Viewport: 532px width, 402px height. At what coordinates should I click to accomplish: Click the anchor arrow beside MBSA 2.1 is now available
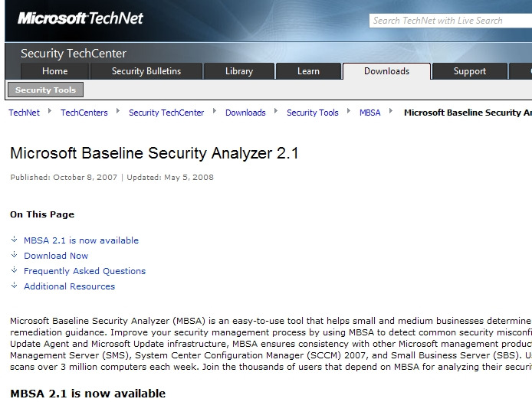15,240
